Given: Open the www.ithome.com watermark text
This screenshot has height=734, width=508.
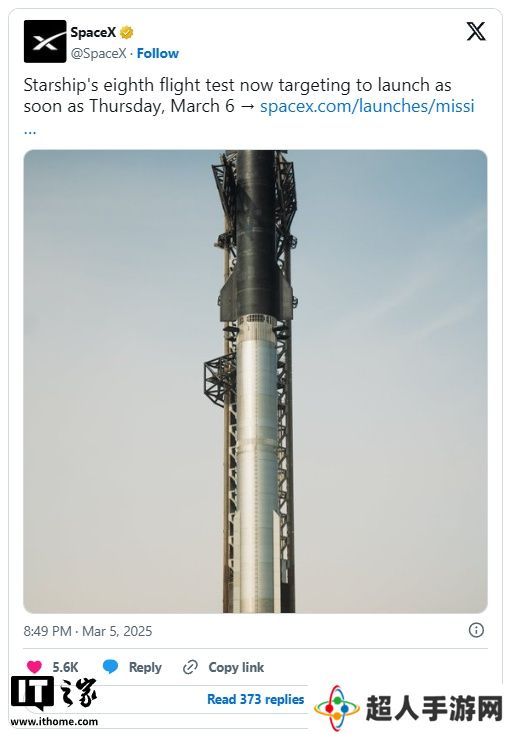Looking at the screenshot, I should point(54,721).
